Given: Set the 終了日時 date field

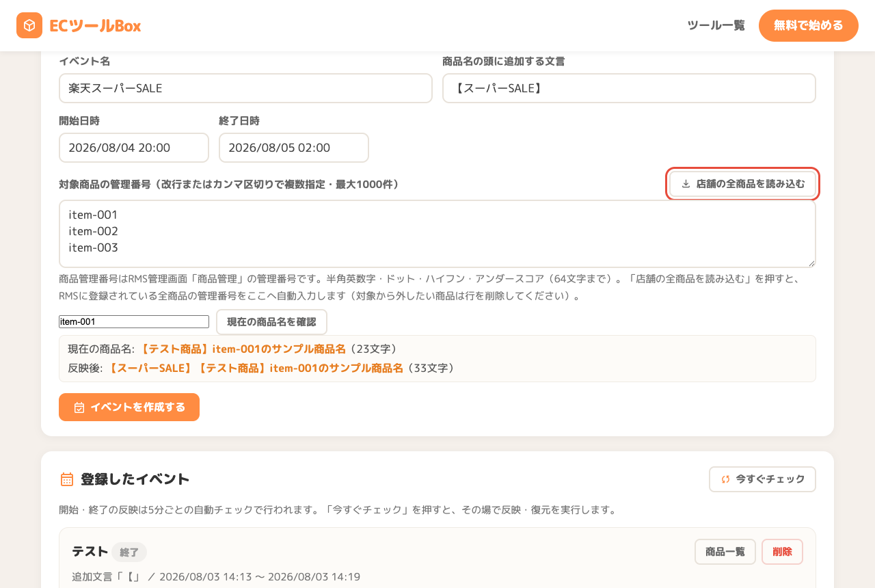Looking at the screenshot, I should (x=294, y=148).
